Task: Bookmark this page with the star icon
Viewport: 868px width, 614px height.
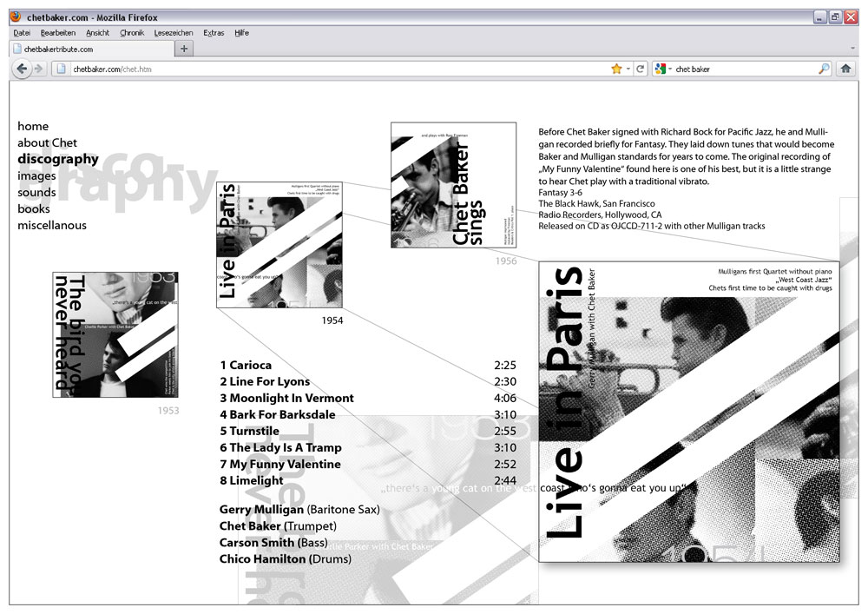Action: pos(616,69)
